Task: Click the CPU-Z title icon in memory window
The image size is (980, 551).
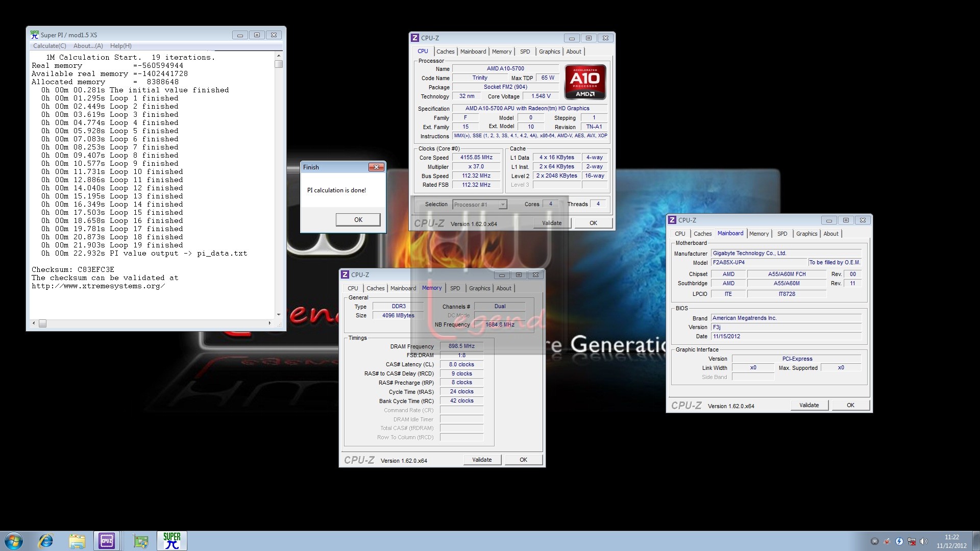Action: [x=345, y=274]
